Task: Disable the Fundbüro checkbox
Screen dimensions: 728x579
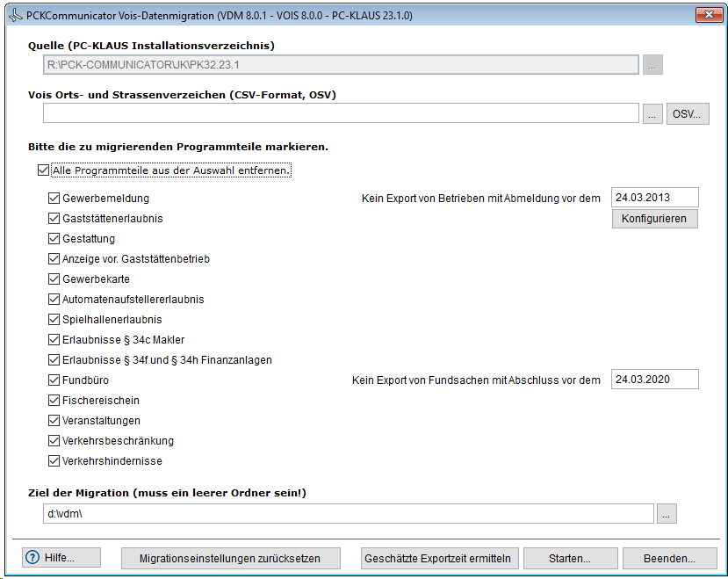Action: pyautogui.click(x=54, y=380)
